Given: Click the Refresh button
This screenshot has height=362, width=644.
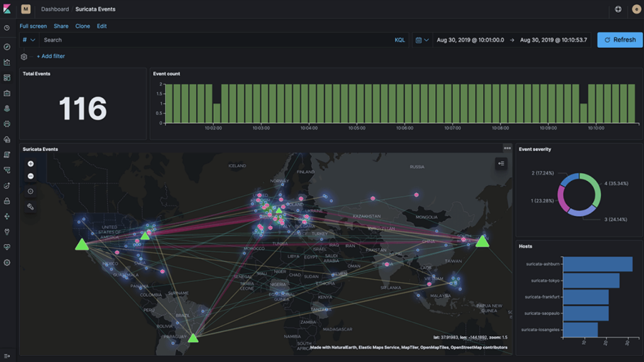Looking at the screenshot, I should click(x=619, y=40).
